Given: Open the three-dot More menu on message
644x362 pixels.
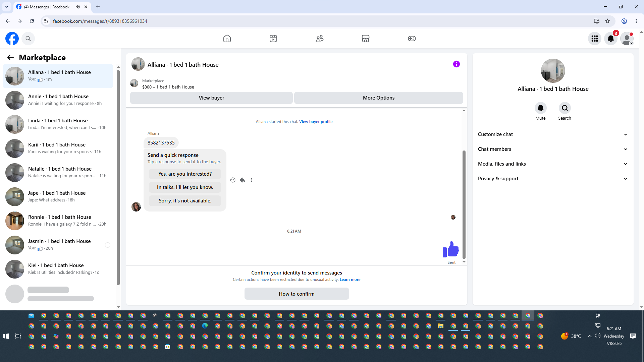Looking at the screenshot, I should tap(252, 180).
